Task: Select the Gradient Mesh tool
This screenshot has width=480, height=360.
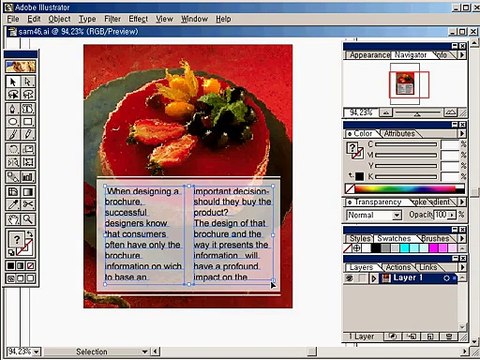Action: click(13, 192)
